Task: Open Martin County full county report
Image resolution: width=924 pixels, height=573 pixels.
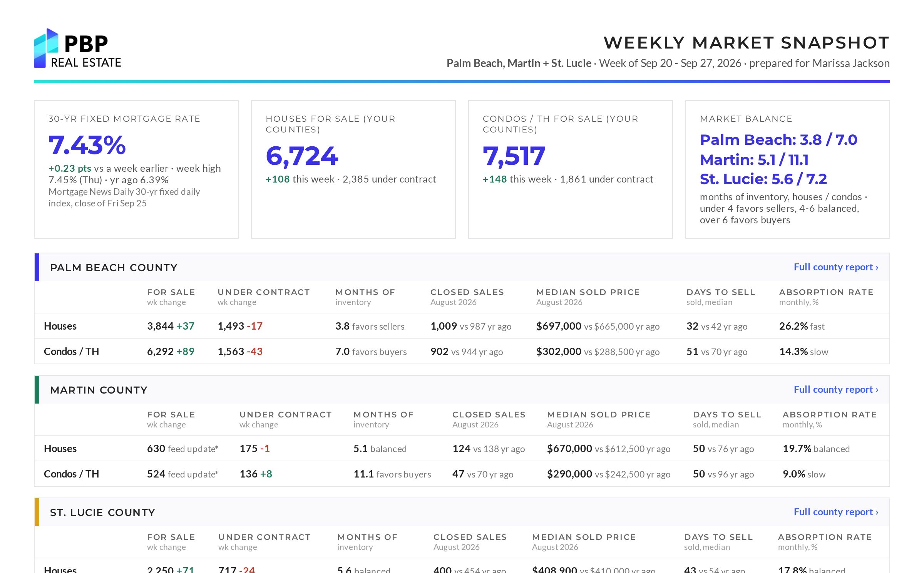Action: [836, 389]
